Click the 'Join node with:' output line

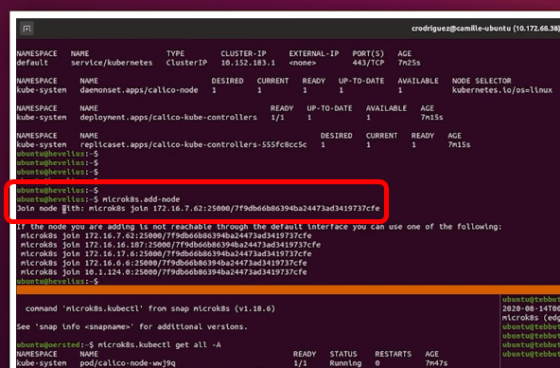[198, 208]
